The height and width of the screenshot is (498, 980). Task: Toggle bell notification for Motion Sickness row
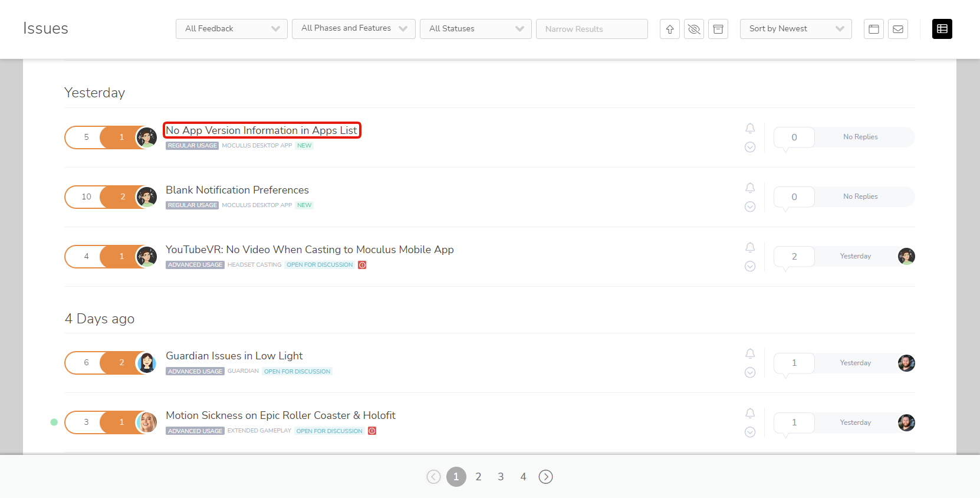tap(750, 413)
